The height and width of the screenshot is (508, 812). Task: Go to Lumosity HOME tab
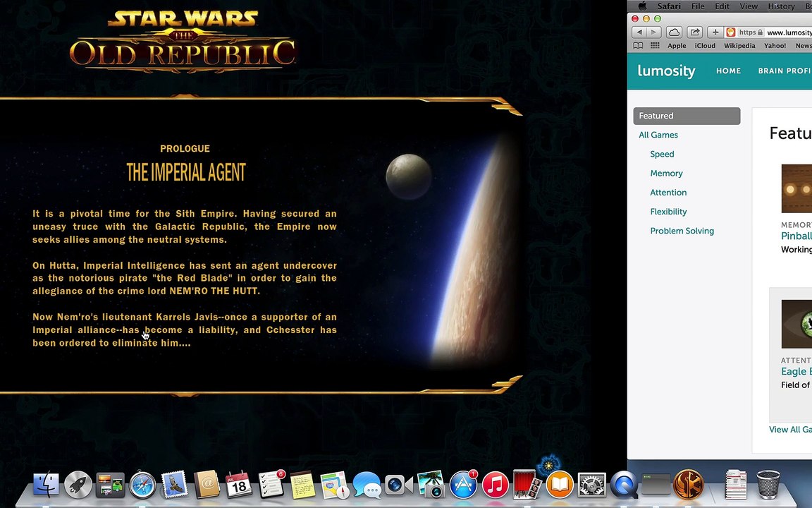(x=728, y=71)
